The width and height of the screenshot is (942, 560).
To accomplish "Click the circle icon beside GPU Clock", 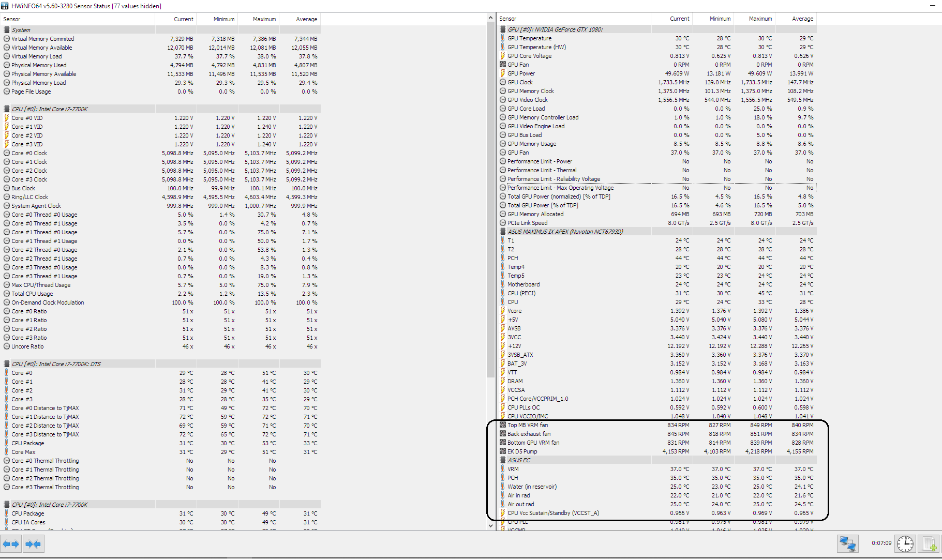I will pos(503,82).
